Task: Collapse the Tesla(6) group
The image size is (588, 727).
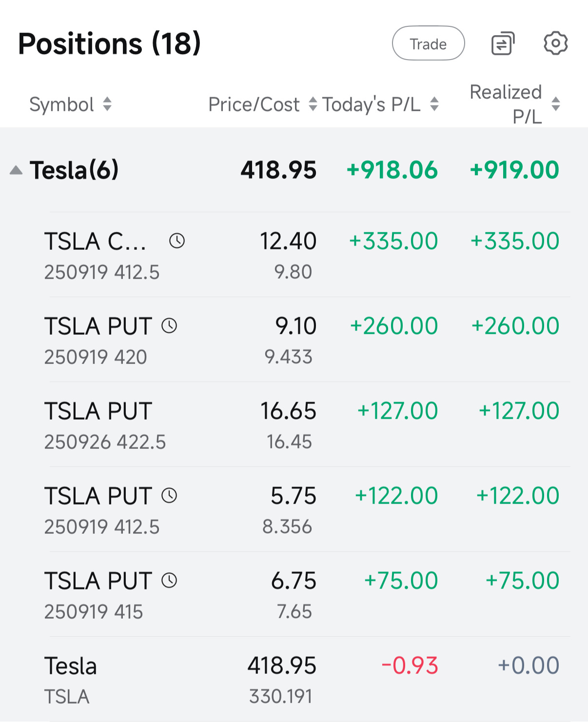Action: (x=16, y=170)
